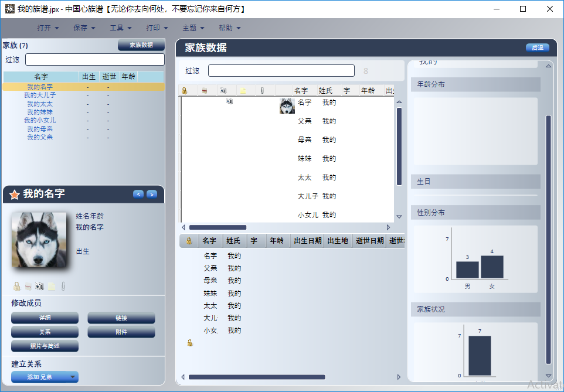The width and height of the screenshot is (564, 392).
Task: Click the yellow note icon in member panel
Action: [52, 287]
